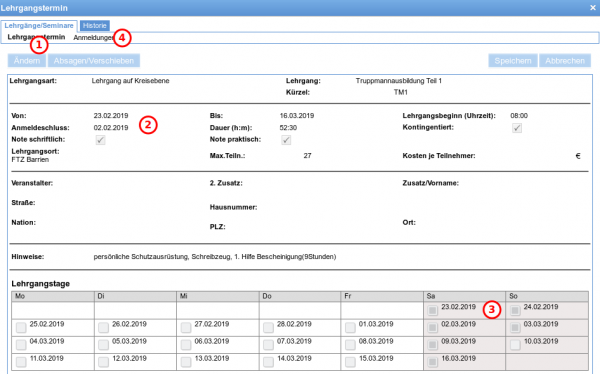Click the Mo column header
Image resolution: width=600 pixels, height=374 pixels.
click(53, 296)
